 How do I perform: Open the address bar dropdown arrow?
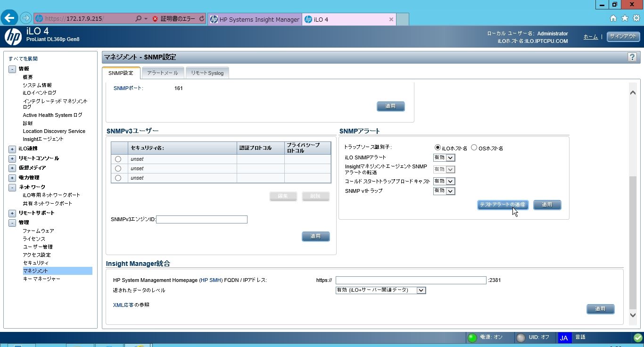[x=146, y=19]
